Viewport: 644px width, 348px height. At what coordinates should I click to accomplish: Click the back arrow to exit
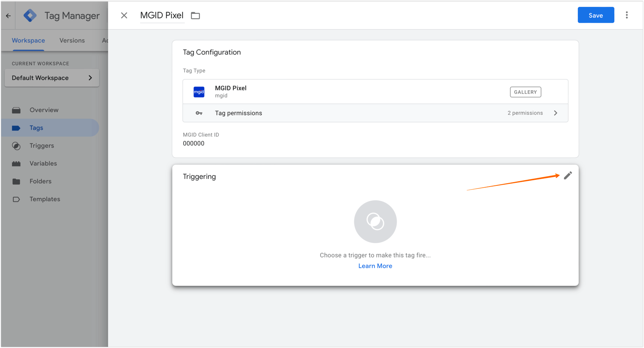8,15
